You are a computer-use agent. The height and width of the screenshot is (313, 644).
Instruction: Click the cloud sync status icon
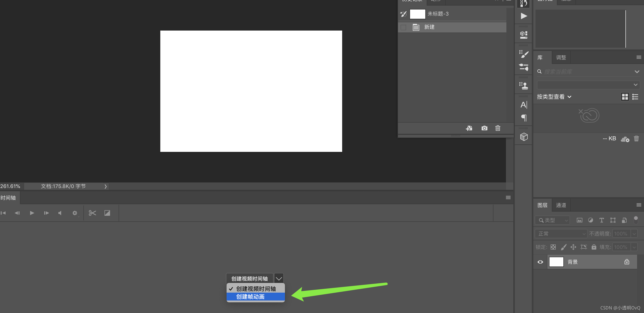click(x=625, y=139)
